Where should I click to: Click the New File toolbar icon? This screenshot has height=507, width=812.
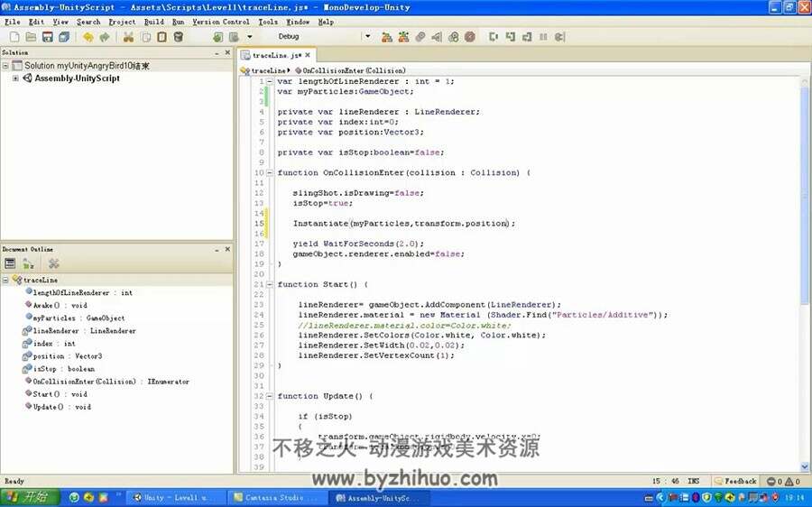point(14,37)
